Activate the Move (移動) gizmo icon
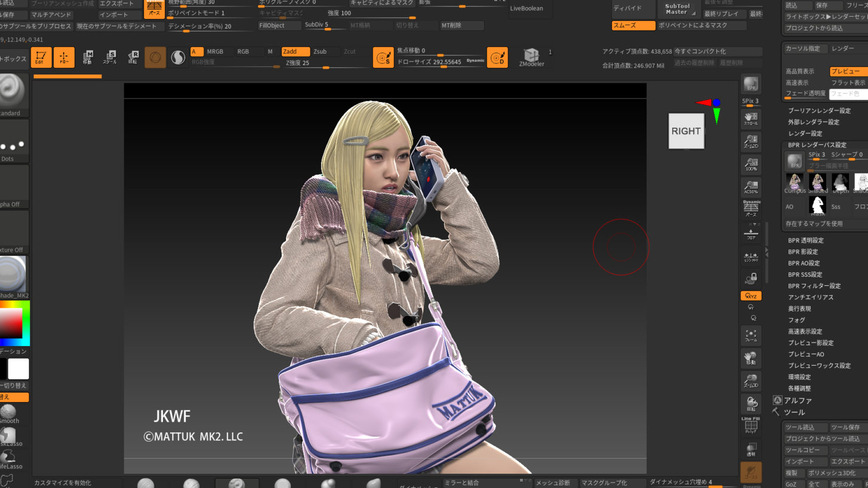 tap(88, 57)
